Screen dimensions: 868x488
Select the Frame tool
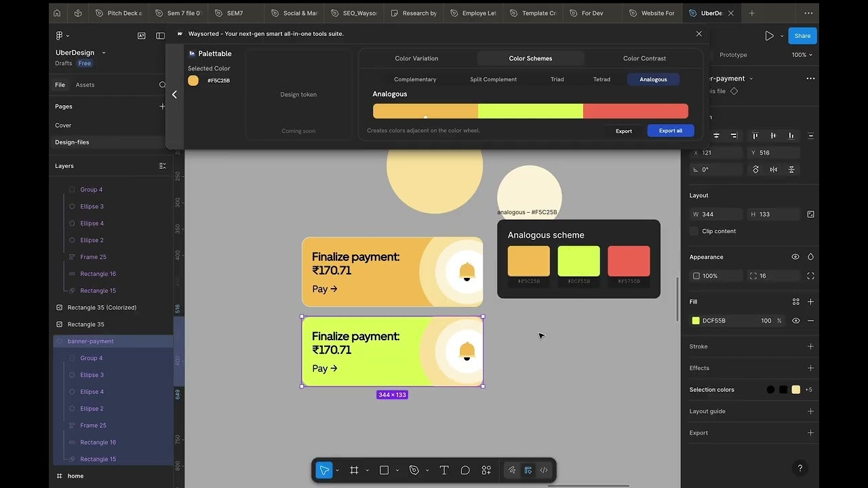(x=354, y=470)
